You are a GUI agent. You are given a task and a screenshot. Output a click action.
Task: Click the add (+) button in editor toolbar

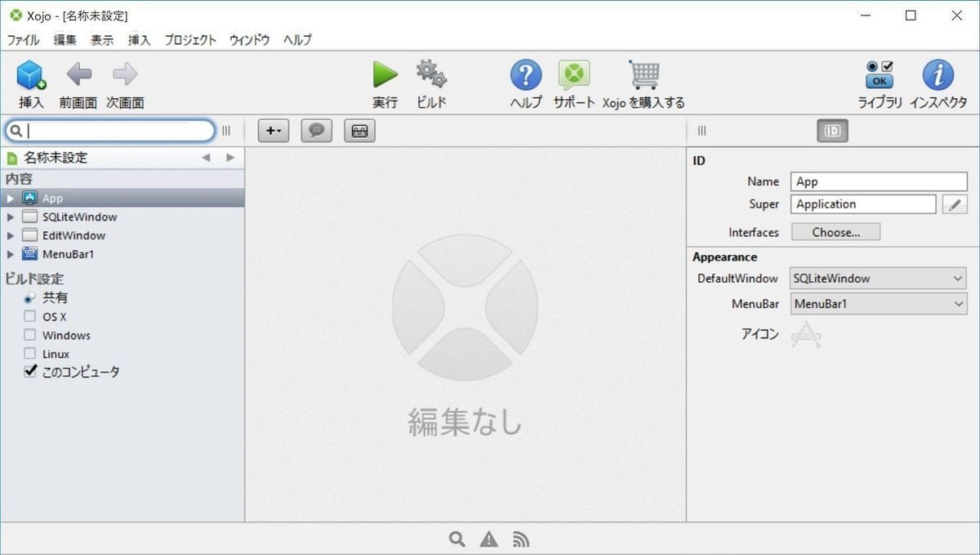point(274,131)
